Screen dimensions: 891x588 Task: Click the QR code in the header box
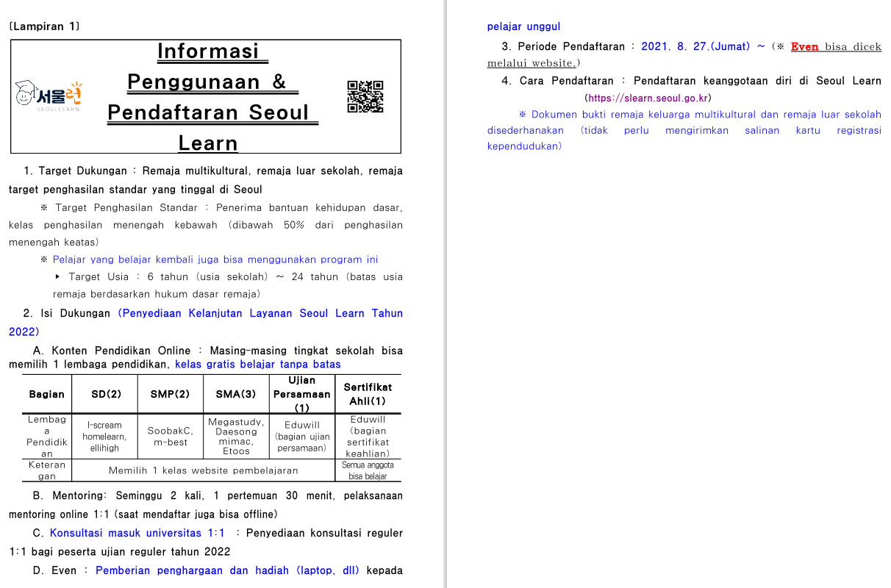(x=365, y=96)
